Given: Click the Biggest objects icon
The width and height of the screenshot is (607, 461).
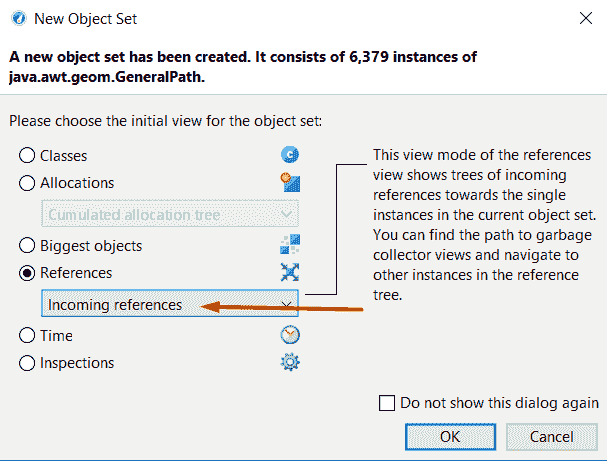Looking at the screenshot, I should click(290, 244).
